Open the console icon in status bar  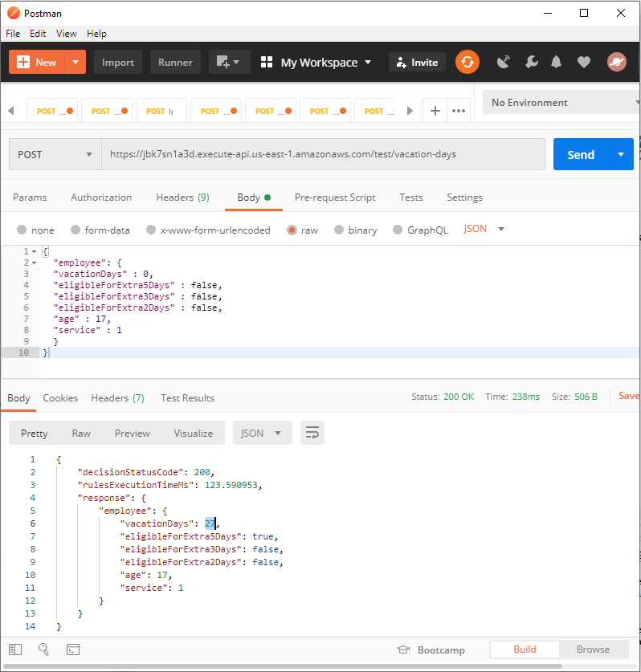pyautogui.click(x=72, y=649)
